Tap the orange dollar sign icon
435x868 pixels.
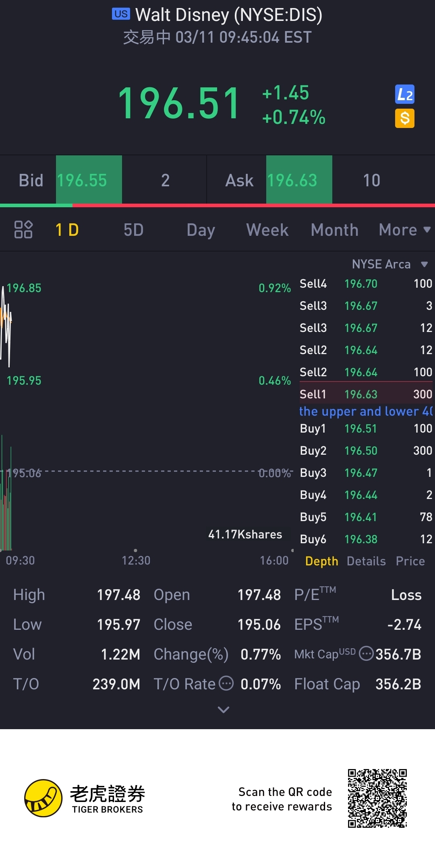coord(404,118)
